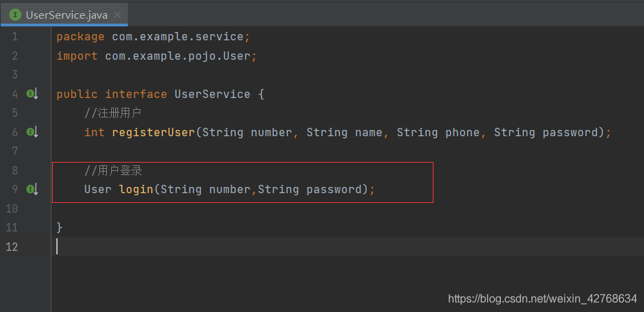Click the closing brace on line 11

[x=60, y=227]
